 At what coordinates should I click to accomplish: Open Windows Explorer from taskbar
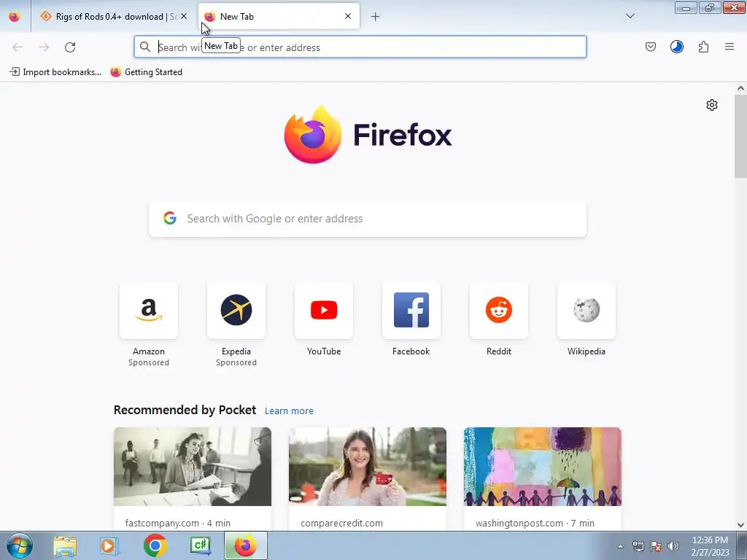tap(65, 546)
